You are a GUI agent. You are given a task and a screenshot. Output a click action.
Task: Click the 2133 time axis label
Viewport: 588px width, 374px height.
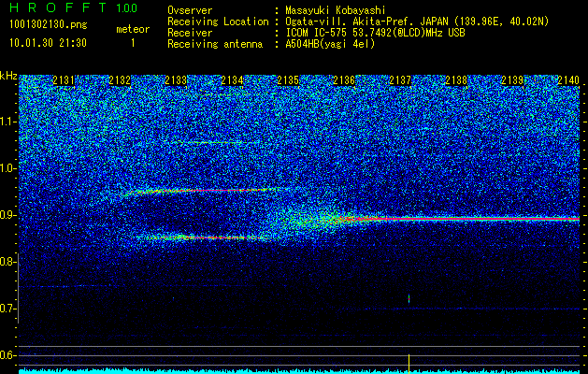(176, 79)
